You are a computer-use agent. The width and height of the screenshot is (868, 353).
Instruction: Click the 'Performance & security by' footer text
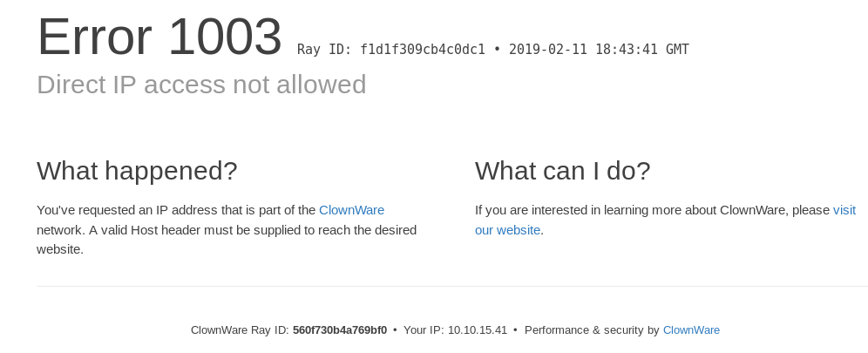pyautogui.click(x=592, y=330)
